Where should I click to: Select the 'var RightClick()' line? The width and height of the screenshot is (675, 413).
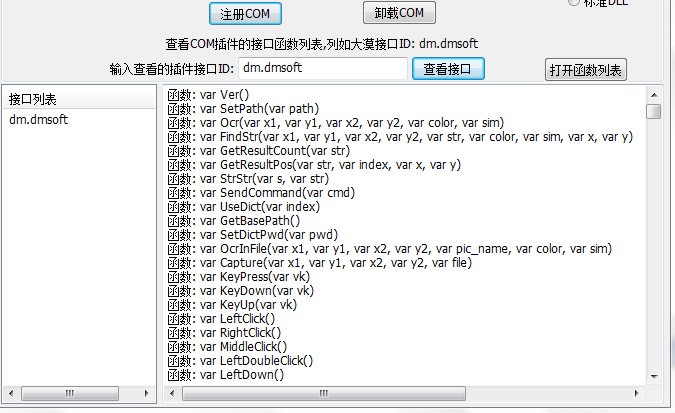click(224, 332)
